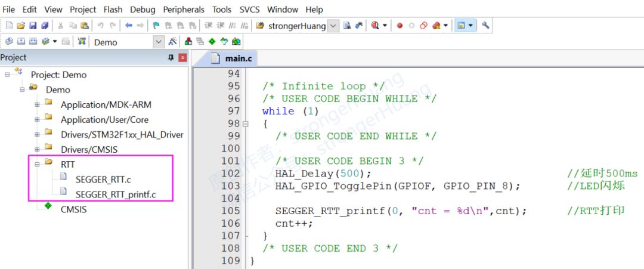Click incremental find binoculars icon
Image resolution: width=644 pixels, height=269 pixels.
tap(358, 26)
